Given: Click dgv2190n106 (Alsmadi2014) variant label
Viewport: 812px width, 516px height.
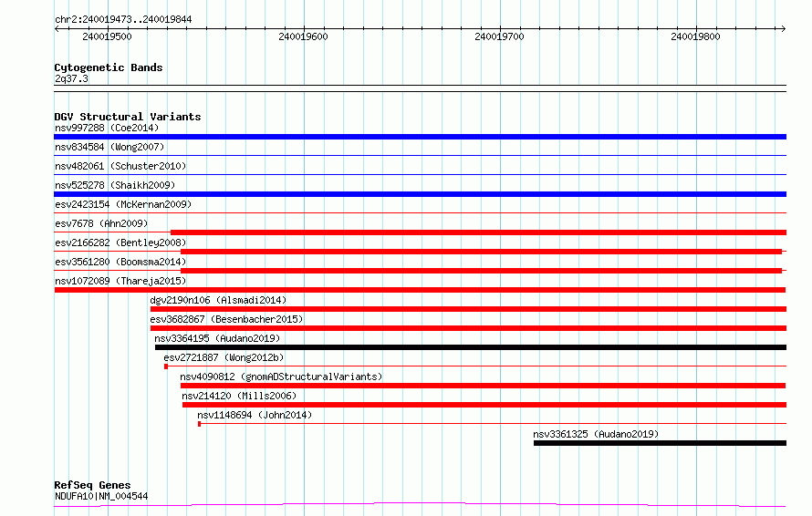Looking at the screenshot, I should [218, 300].
